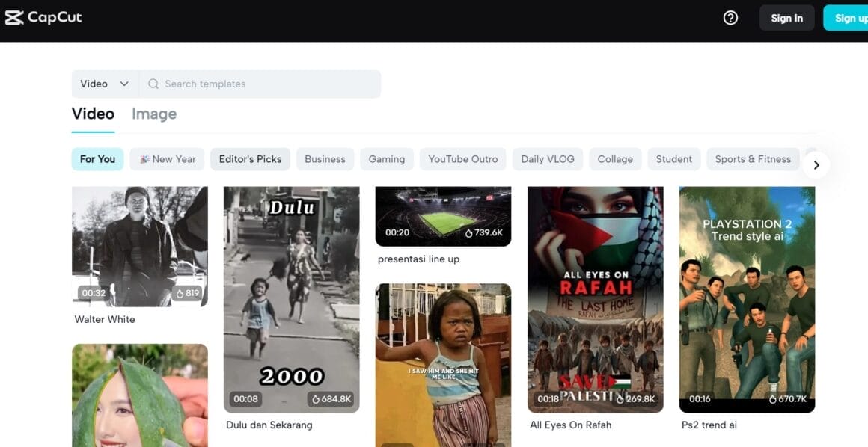Click the CapCut logo icon

[14, 17]
